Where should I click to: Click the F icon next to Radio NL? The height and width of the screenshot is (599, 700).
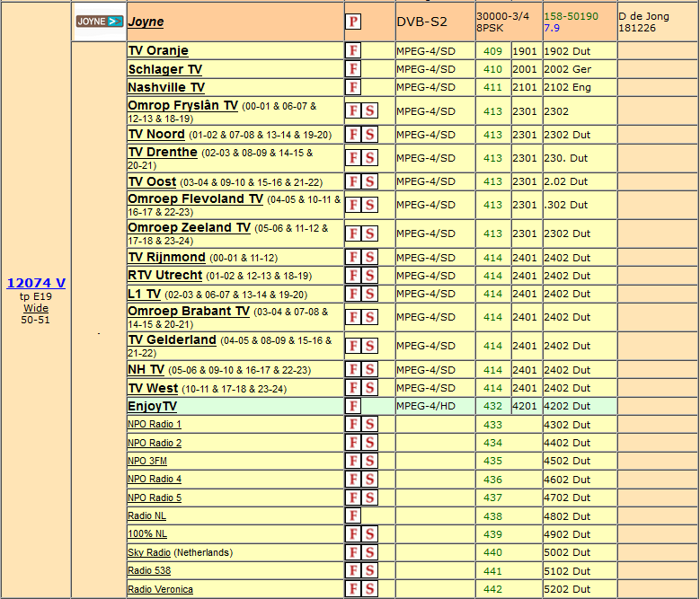353,515
